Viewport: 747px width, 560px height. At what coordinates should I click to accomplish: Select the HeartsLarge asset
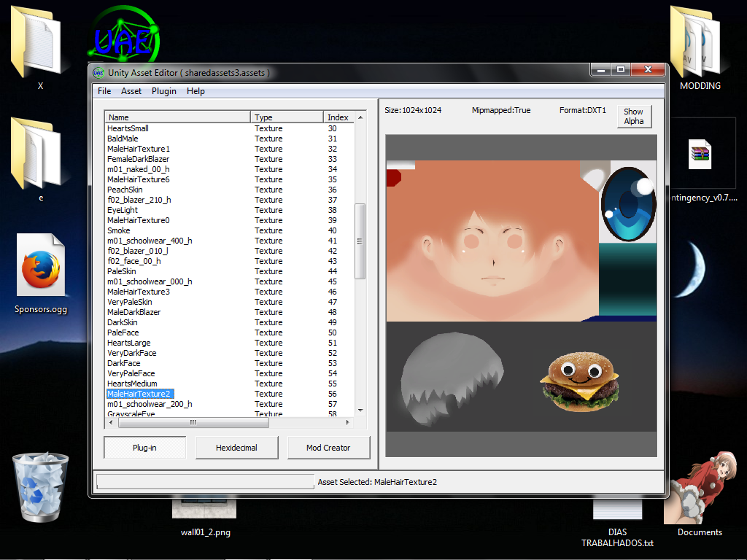coord(230,343)
